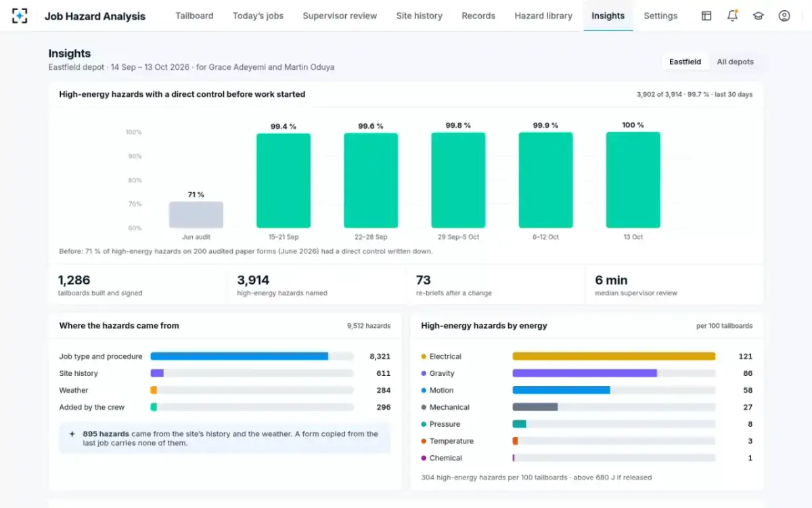Click the Added by the crew bar

(252, 407)
